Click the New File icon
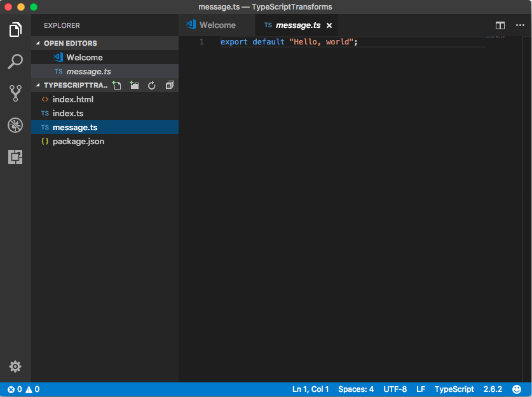Viewport: 532px width, 397px height. (116, 85)
